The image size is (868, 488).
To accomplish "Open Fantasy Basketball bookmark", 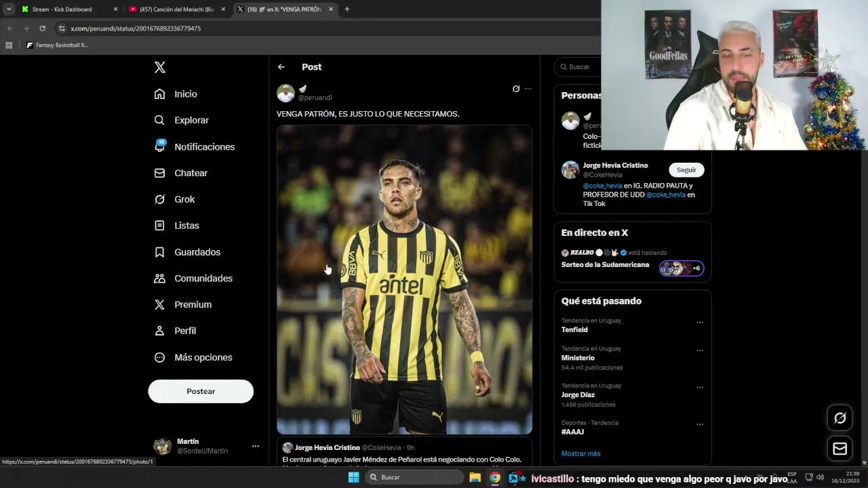I will pos(57,45).
